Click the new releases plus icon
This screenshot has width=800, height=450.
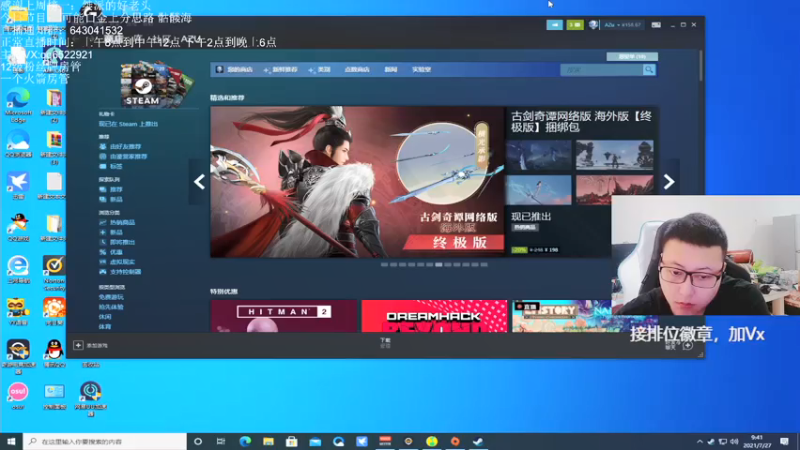(x=103, y=232)
